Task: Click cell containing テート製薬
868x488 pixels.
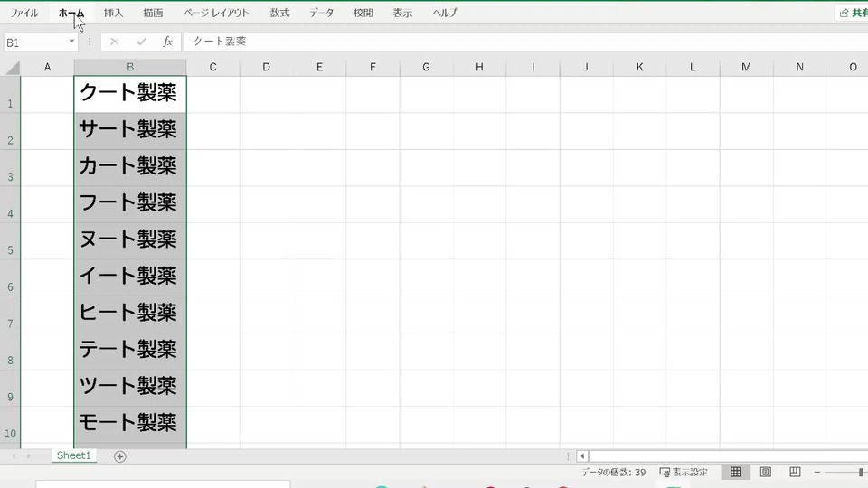Action: 130,351
